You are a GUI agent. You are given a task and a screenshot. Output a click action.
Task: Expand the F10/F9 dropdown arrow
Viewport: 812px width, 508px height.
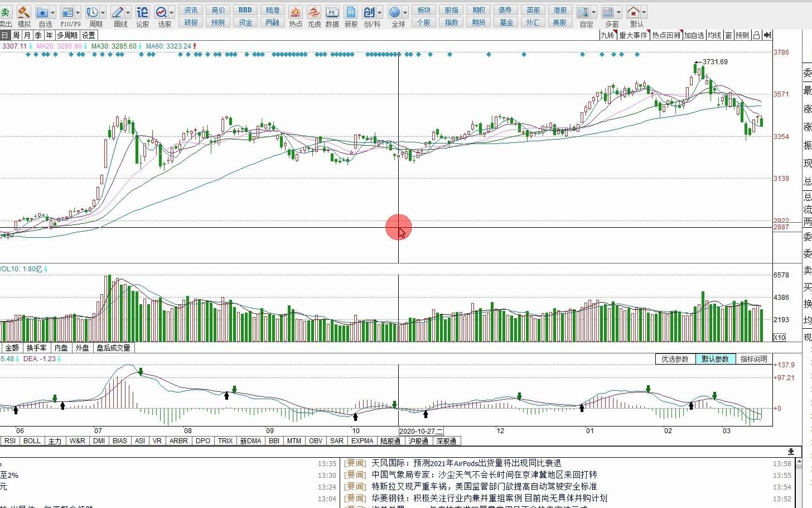click(x=78, y=12)
